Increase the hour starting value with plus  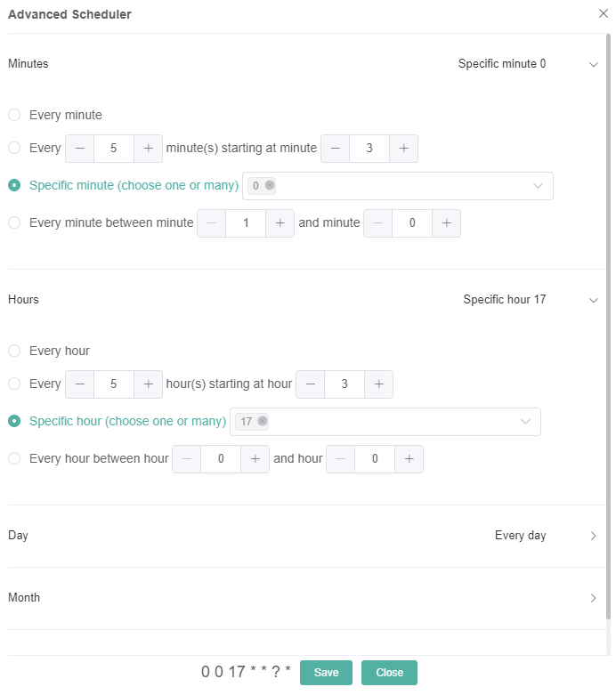[378, 384]
